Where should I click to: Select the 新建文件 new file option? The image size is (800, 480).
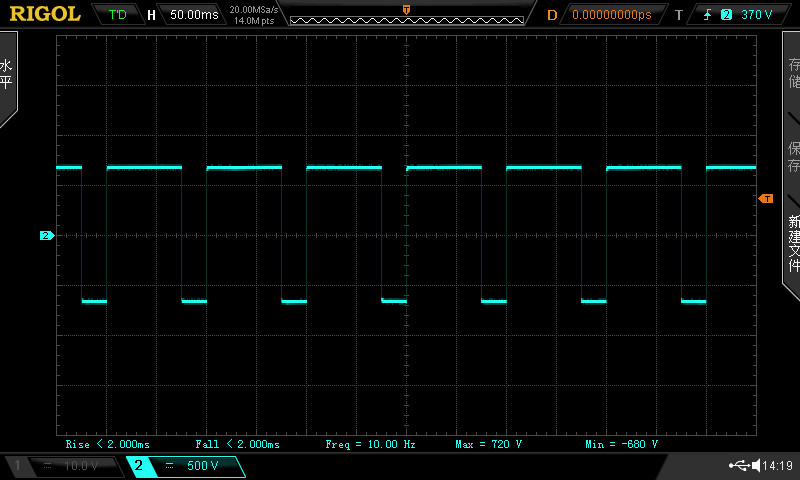(793, 243)
